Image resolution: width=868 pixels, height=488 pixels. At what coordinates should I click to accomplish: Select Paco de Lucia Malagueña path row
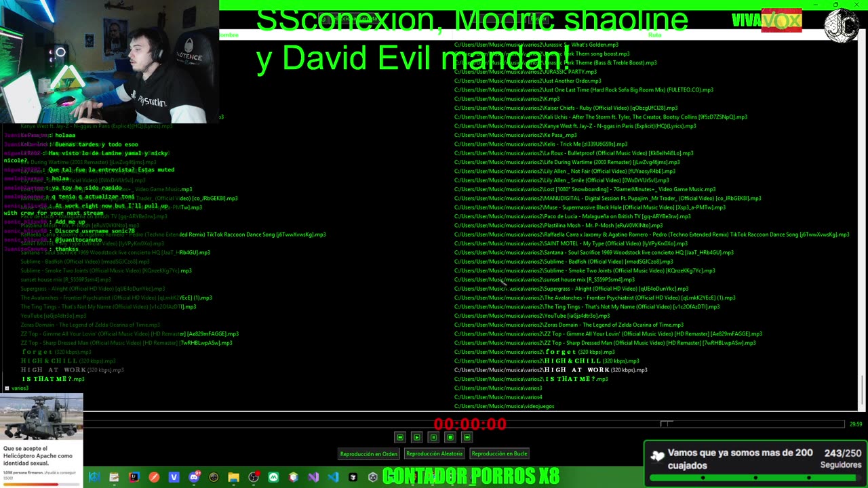click(x=572, y=216)
